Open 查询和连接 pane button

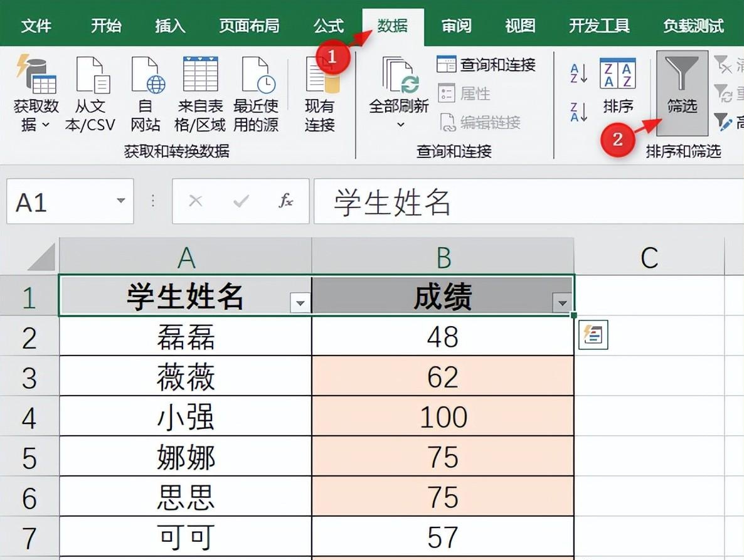click(486, 65)
